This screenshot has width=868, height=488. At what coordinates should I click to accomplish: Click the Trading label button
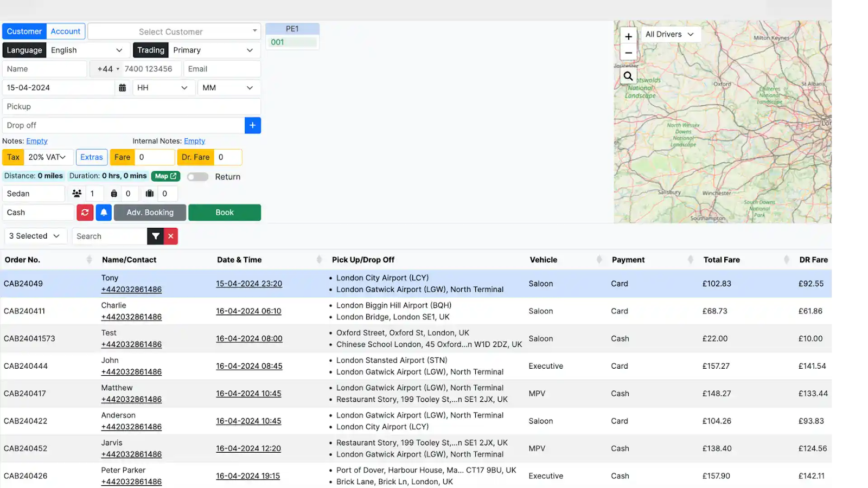click(151, 50)
